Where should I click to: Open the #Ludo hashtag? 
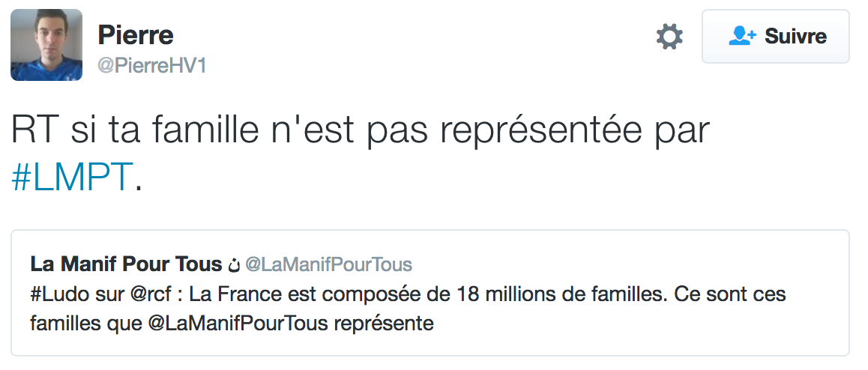coord(56,294)
